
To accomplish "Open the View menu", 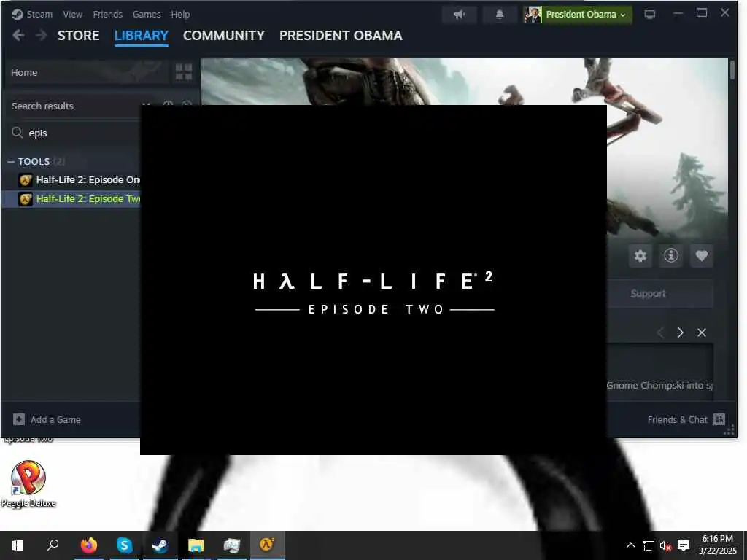I will [72, 15].
